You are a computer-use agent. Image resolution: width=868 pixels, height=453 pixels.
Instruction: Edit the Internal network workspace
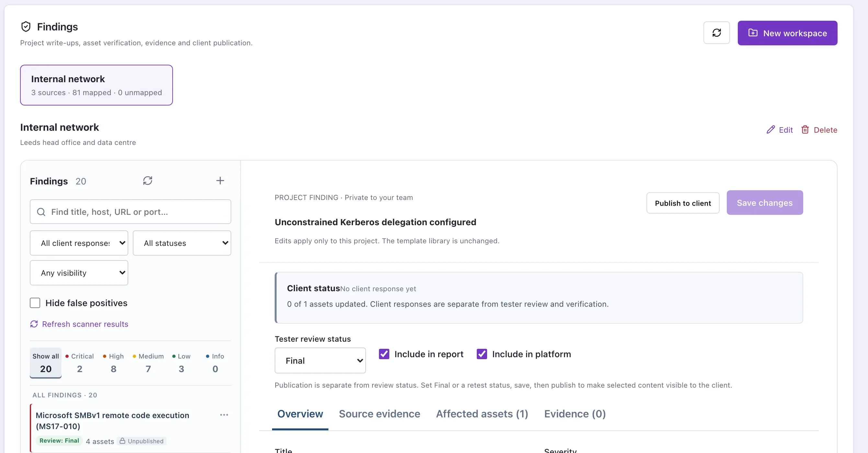pos(779,130)
